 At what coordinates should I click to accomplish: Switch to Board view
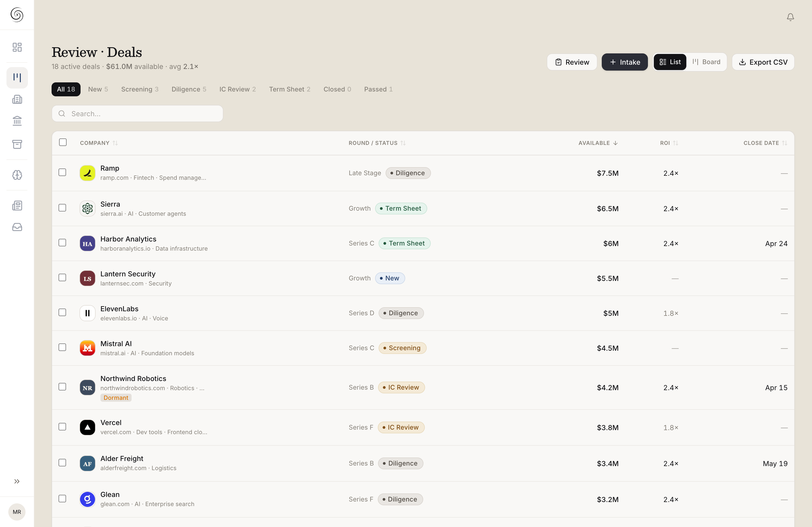(706, 62)
